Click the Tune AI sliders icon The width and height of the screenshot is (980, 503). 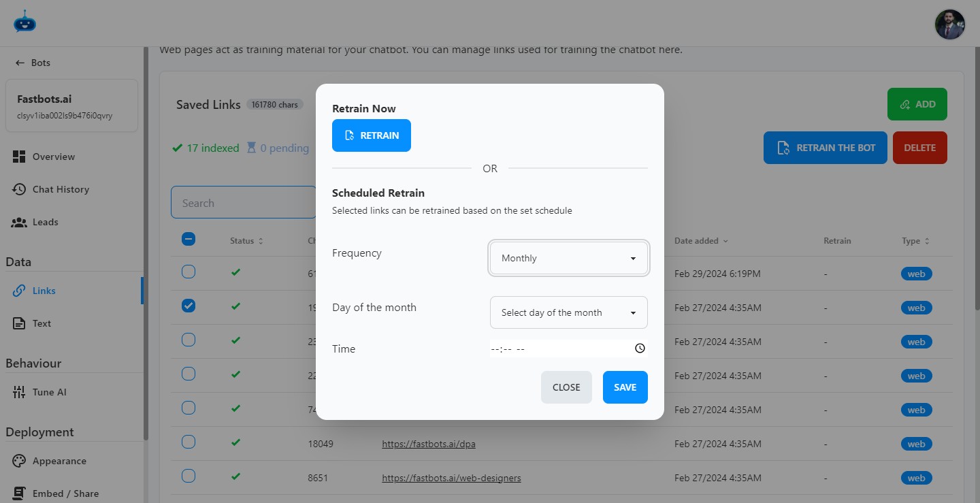pos(19,391)
